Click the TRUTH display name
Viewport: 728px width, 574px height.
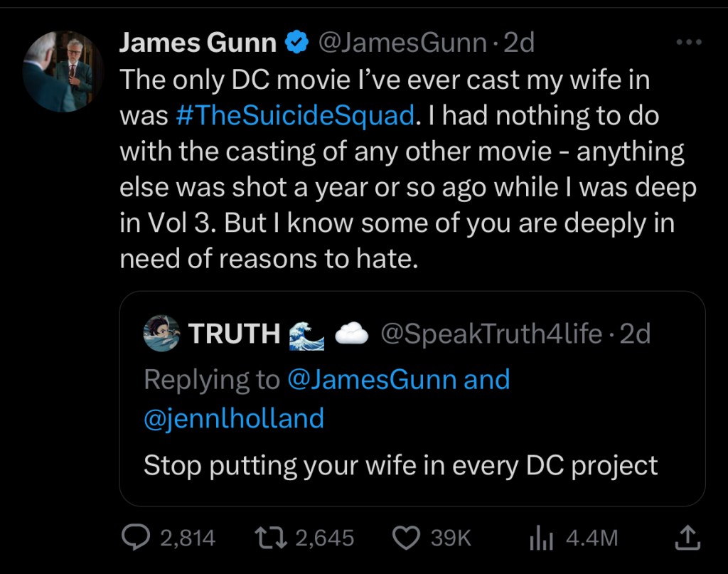click(x=234, y=334)
